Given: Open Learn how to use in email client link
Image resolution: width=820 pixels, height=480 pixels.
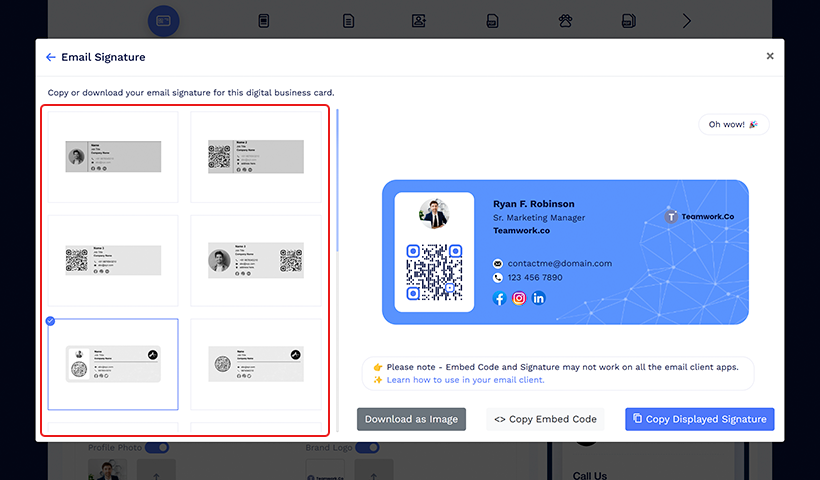Looking at the screenshot, I should click(465, 380).
